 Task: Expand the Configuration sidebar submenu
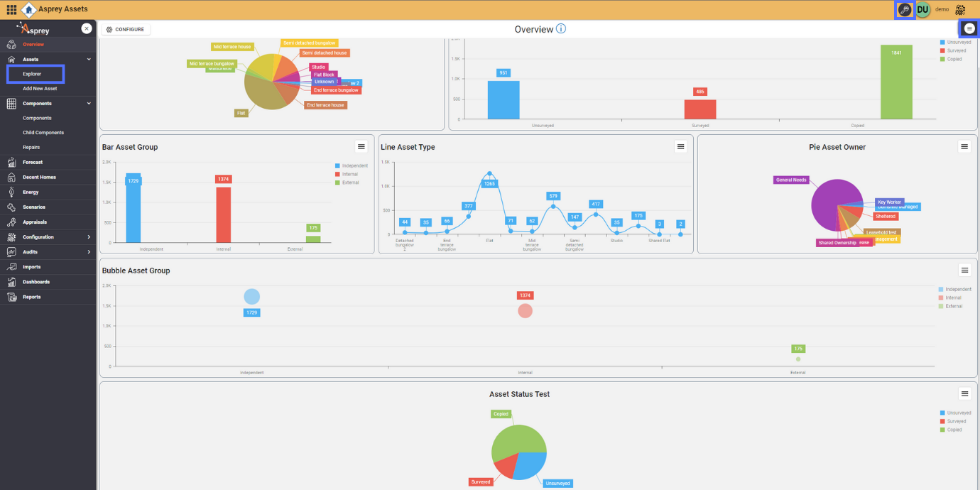pos(89,237)
